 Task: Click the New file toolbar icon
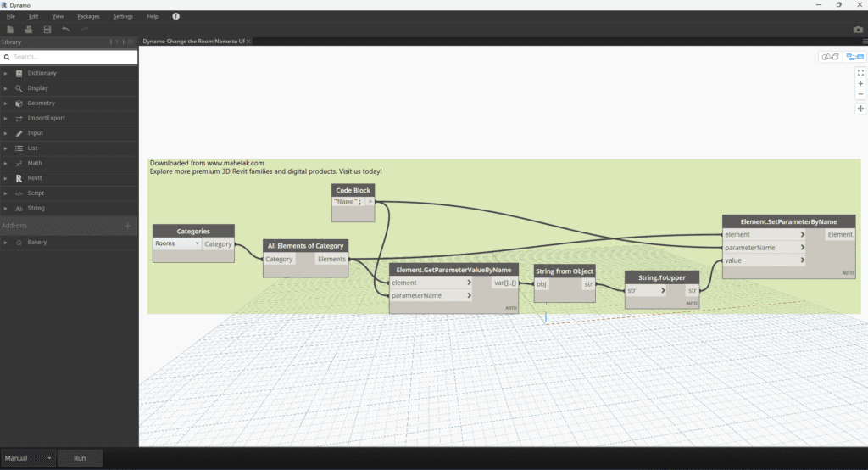point(10,30)
